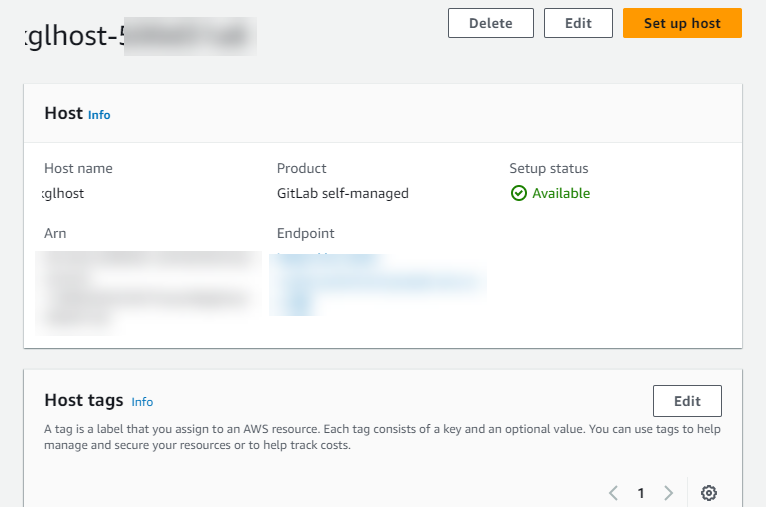Go to previous tags page chevron
766x507 pixels.
613,493
